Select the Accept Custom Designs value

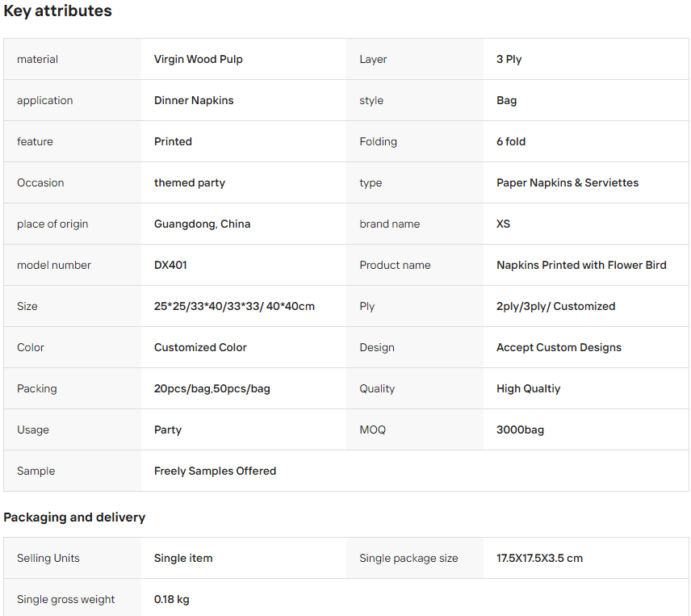pos(559,347)
